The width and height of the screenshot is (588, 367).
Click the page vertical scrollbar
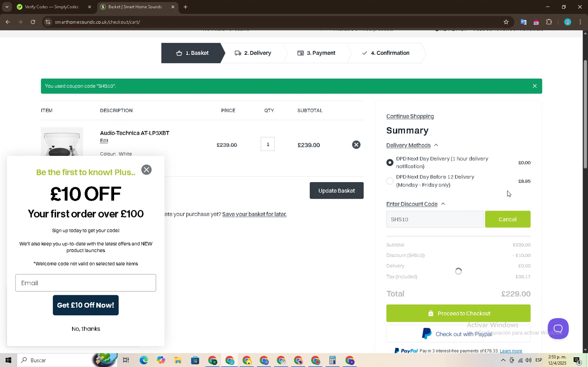pyautogui.click(x=585, y=114)
